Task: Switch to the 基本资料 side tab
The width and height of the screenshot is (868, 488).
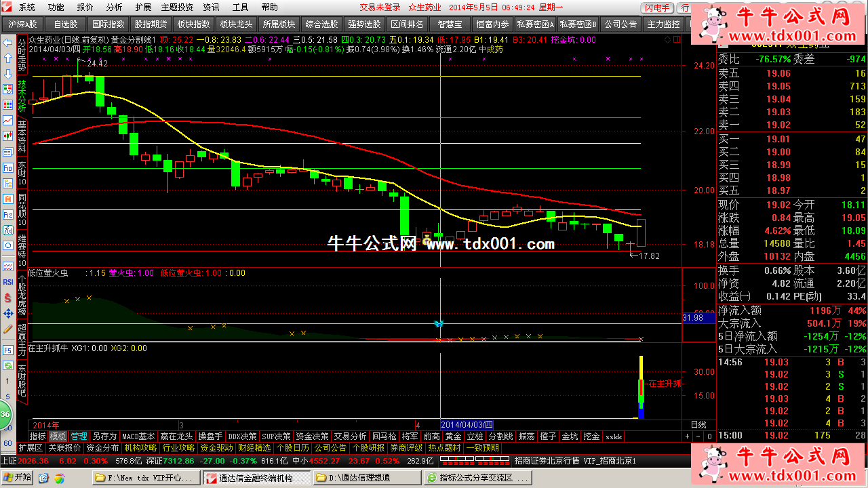Action: pos(22,136)
